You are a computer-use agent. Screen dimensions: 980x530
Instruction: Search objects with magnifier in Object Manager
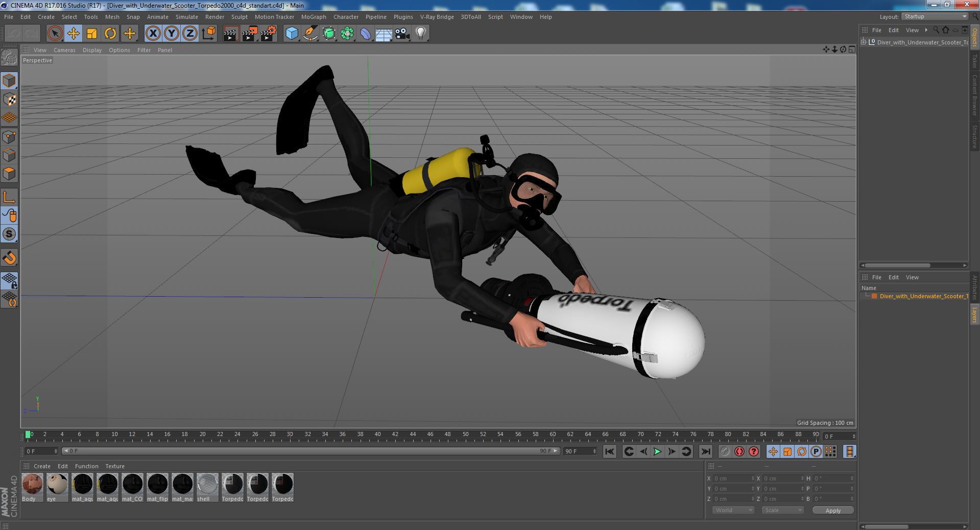coord(936,30)
